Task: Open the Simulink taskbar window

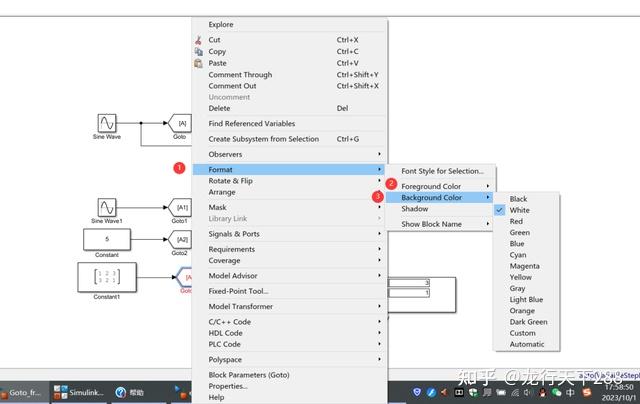Action: (78, 393)
